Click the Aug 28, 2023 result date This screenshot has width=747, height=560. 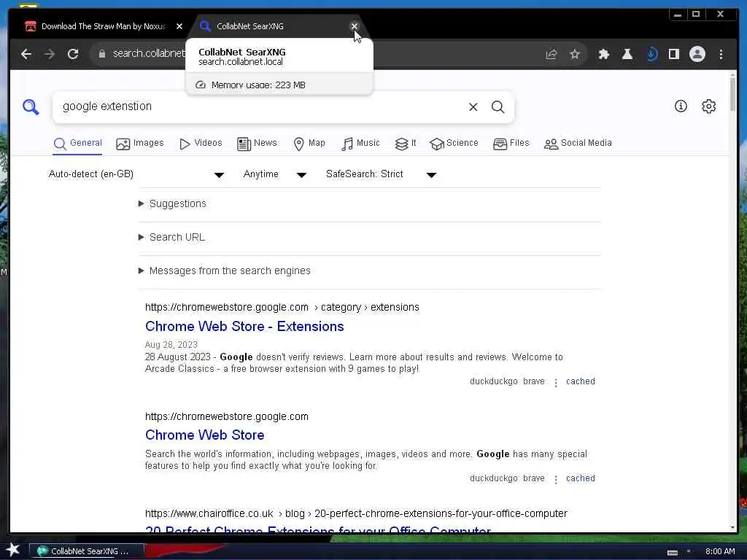coord(171,345)
